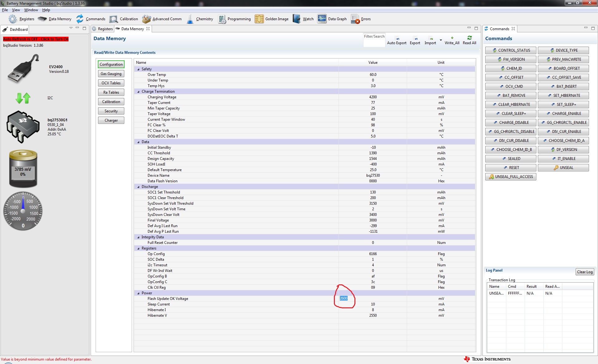The height and width of the screenshot is (364, 598).
Task: Collapse the Charge Termination group
Action: click(x=138, y=91)
